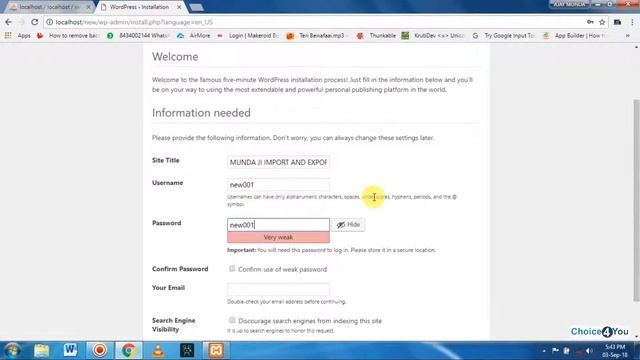
Task: Open screen recorder taskbar icon
Action: click(100, 350)
